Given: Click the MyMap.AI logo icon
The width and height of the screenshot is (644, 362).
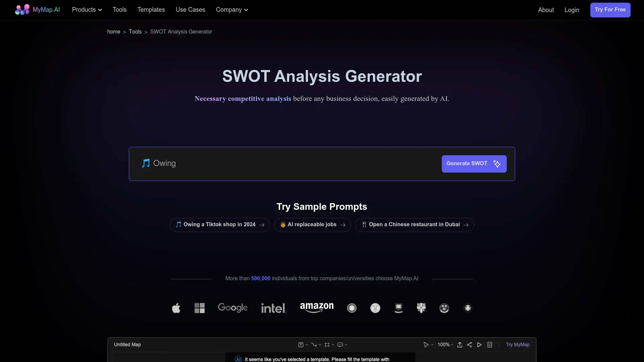Looking at the screenshot, I should 22,10.
